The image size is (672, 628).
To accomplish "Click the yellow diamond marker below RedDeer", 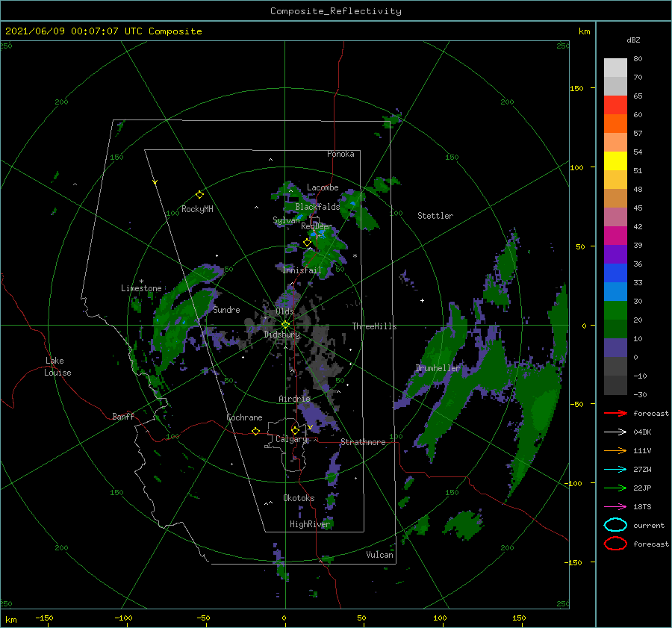I will point(307,243).
